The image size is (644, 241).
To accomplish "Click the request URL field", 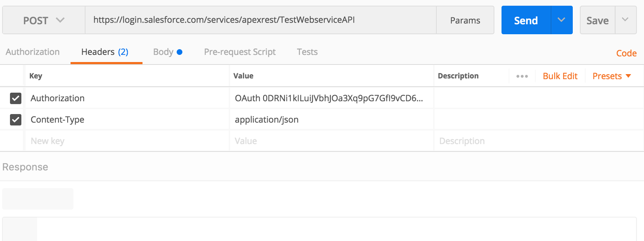I will pyautogui.click(x=260, y=20).
